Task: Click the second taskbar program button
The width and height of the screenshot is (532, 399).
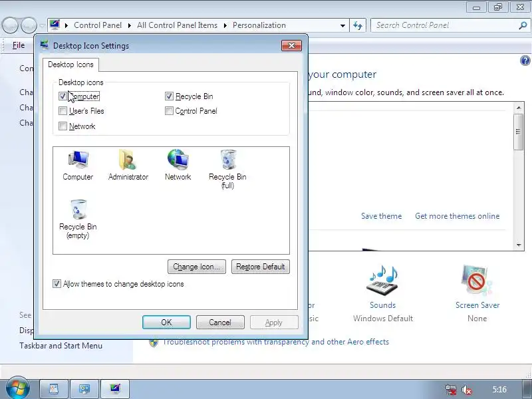Action: click(x=84, y=389)
